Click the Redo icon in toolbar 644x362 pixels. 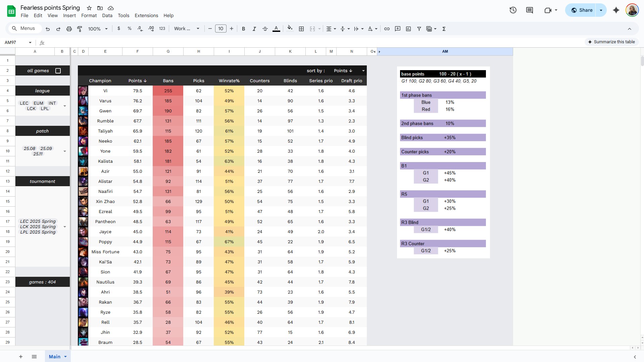(x=58, y=29)
